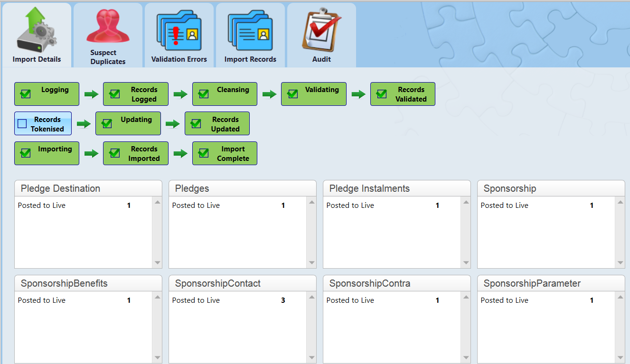The width and height of the screenshot is (630, 364).
Task: Click scroll up arrow in SponsorshipContact
Action: [x=312, y=297]
